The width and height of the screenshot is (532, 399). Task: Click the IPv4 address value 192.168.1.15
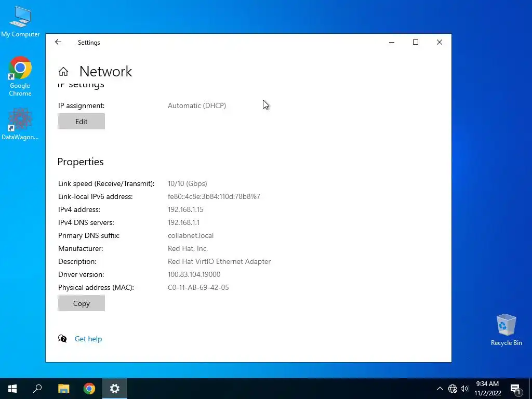pyautogui.click(x=185, y=209)
